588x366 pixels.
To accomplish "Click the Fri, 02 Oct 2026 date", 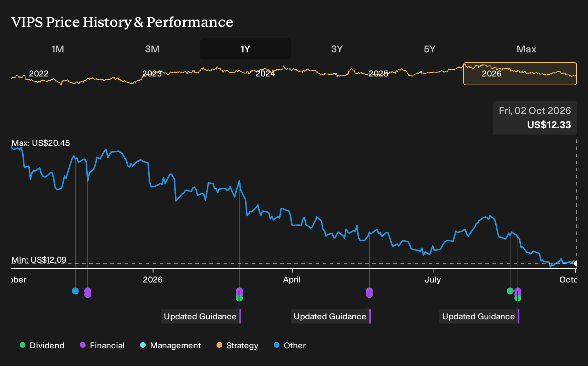I will tap(535, 111).
